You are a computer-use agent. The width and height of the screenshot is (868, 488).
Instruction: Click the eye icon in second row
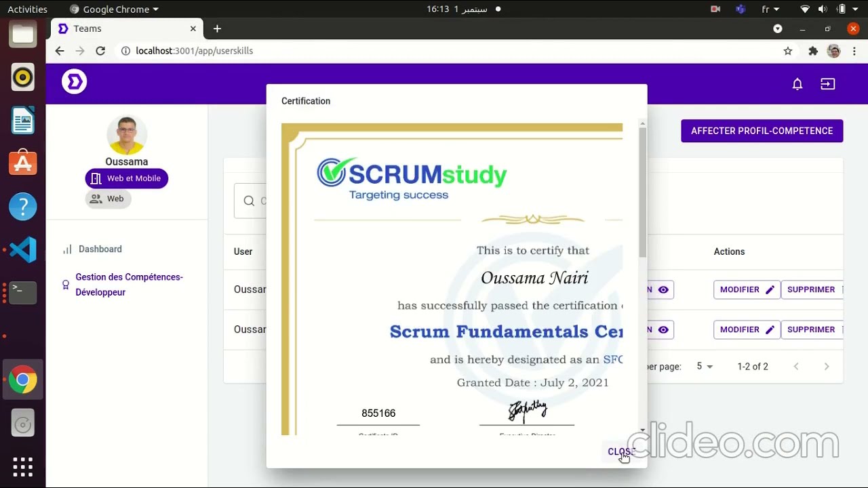(x=663, y=329)
